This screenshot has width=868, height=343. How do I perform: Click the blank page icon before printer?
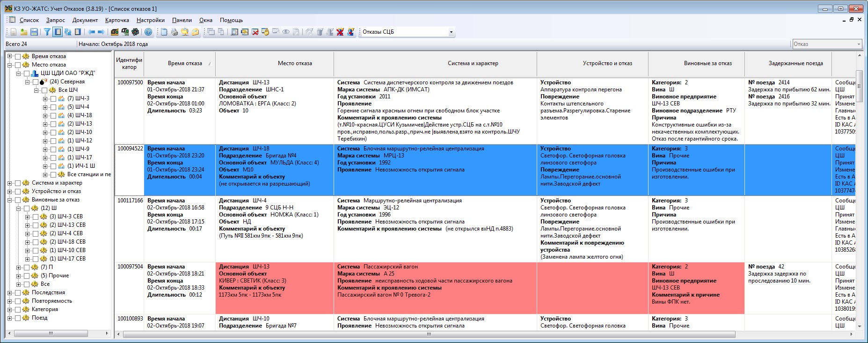[164, 32]
